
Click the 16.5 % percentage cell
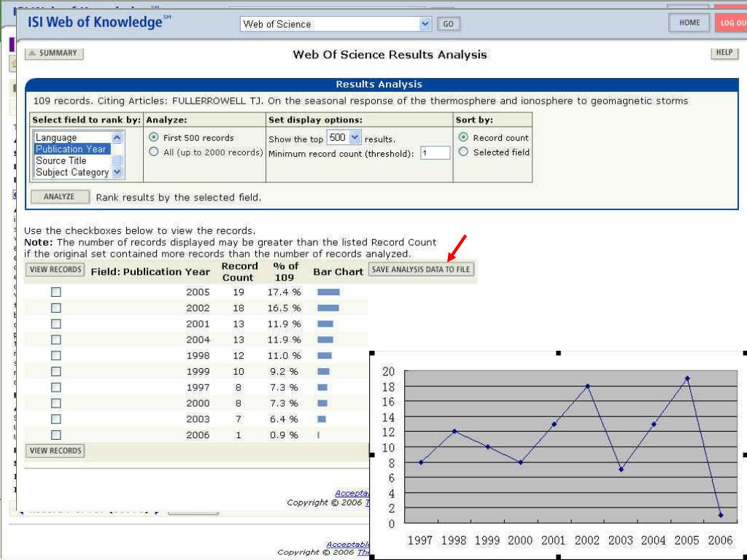pyautogui.click(x=284, y=308)
